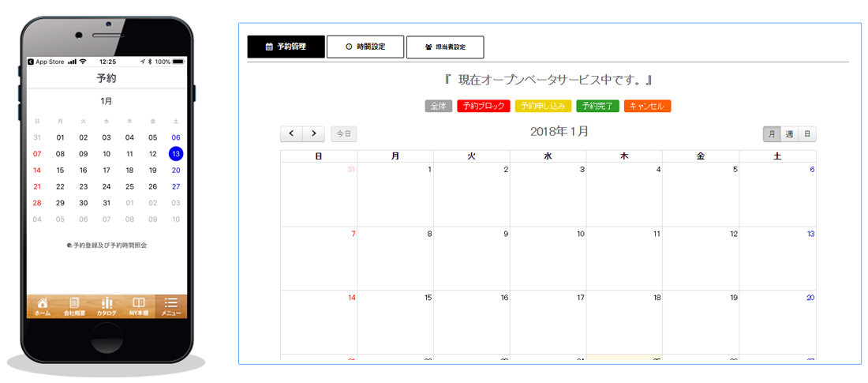
Task: Tap highlighted date 13 on phone calendar
Action: coord(176,153)
